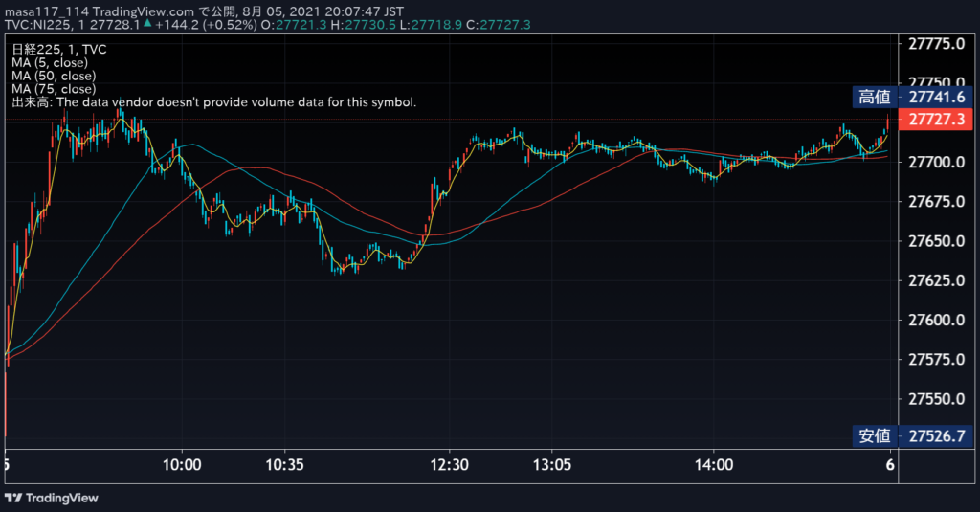Click the TVC:NI225 symbol text in header
This screenshot has width=980, height=512.
coord(38,24)
